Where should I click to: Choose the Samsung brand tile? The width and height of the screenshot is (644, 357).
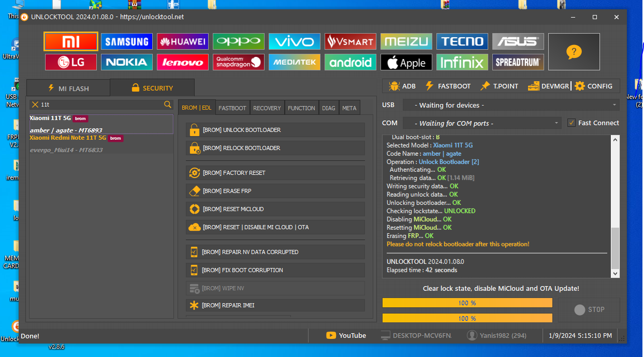(x=127, y=41)
